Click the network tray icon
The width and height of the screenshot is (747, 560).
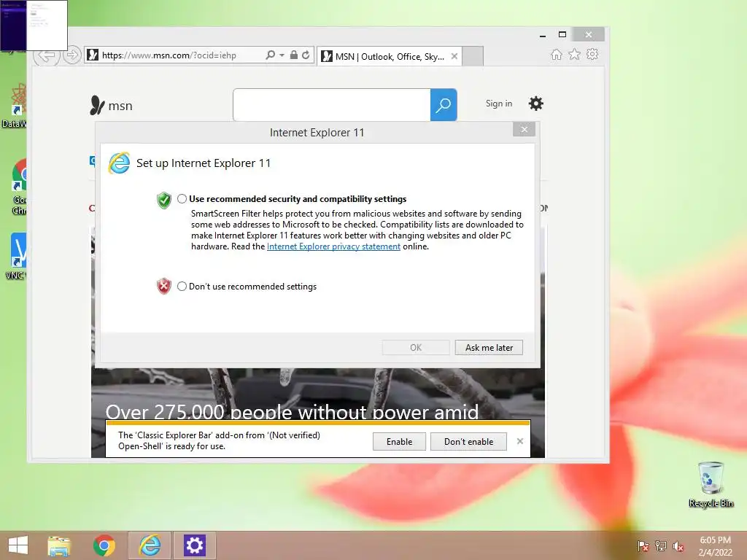(661, 546)
